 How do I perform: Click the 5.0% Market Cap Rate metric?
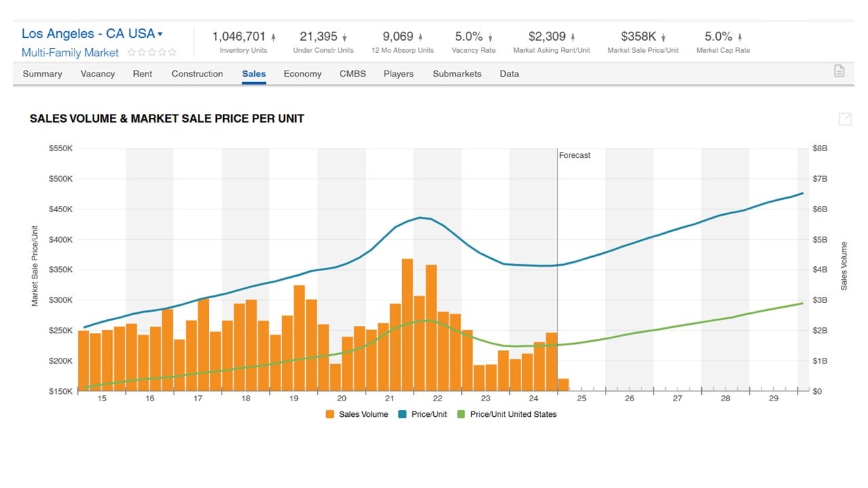pos(723,42)
